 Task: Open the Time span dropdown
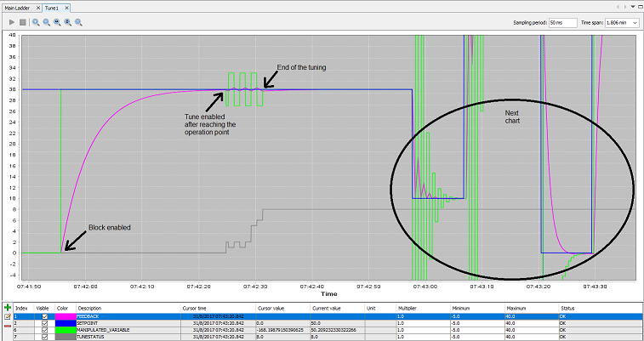coord(622,23)
